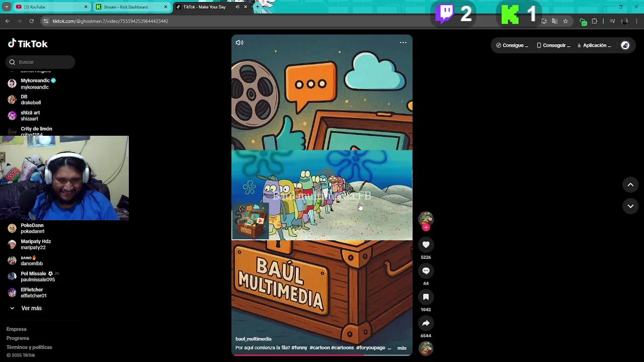Open Términos y políticas footer link
This screenshot has width=644, height=362.
coord(29,347)
